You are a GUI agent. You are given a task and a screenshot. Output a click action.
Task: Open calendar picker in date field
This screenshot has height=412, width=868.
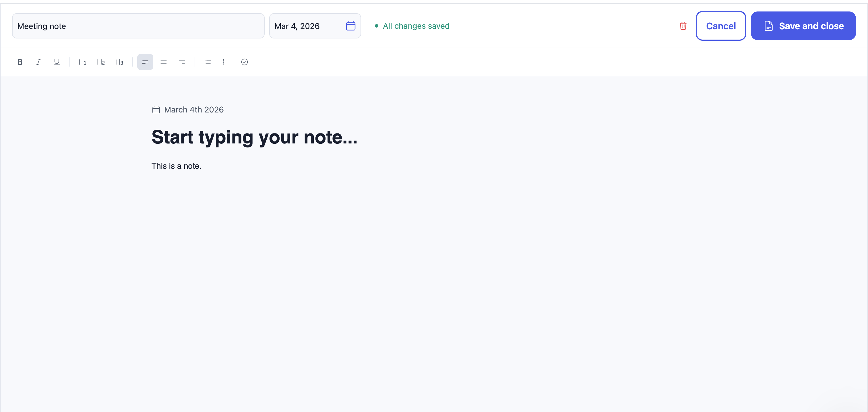(x=350, y=26)
